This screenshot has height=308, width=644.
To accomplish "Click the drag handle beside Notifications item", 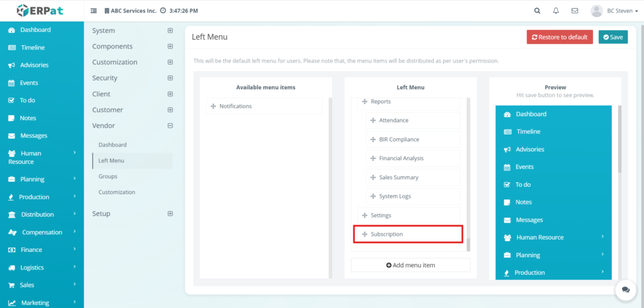I will pyautogui.click(x=213, y=106).
